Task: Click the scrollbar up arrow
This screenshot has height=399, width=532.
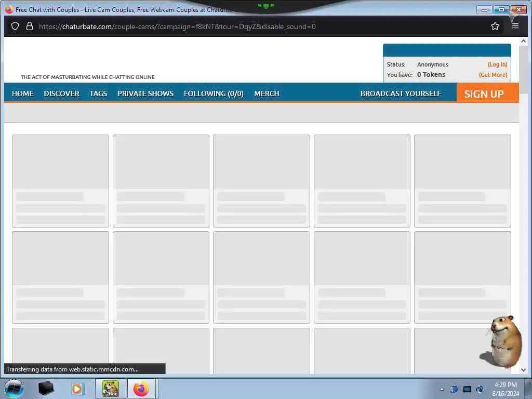Action: (x=523, y=42)
